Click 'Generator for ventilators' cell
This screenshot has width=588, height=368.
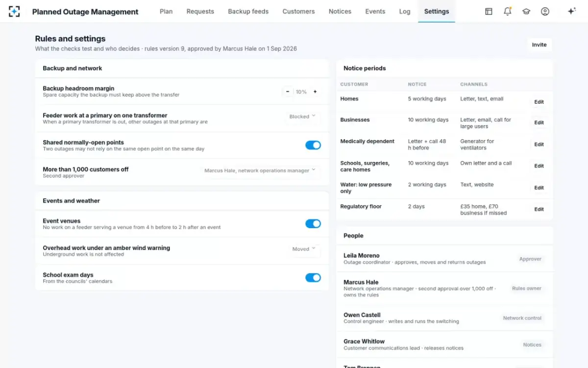(477, 144)
